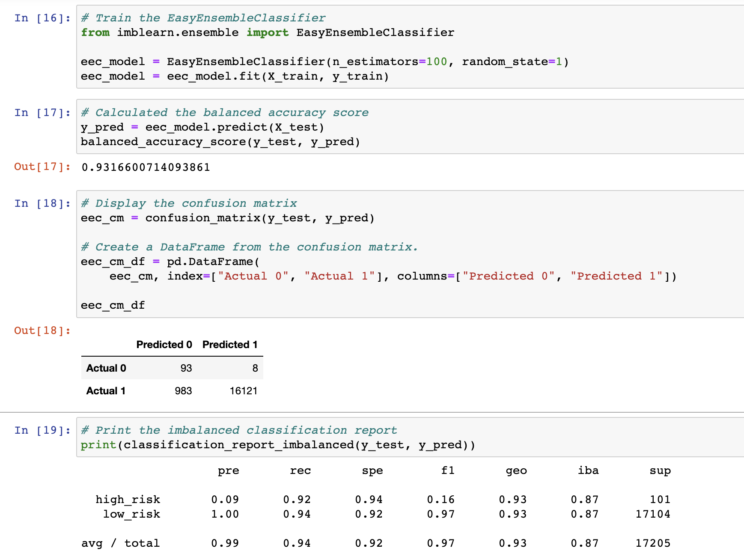Click the n_estimators=100 model definition line

click(325, 62)
